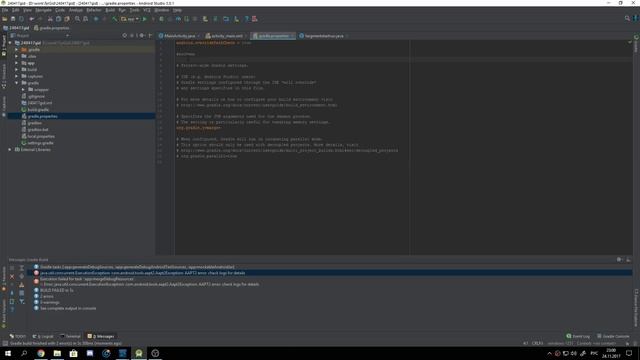The height and width of the screenshot is (360, 640).
Task: Open the Event Log button
Action: tap(578, 336)
